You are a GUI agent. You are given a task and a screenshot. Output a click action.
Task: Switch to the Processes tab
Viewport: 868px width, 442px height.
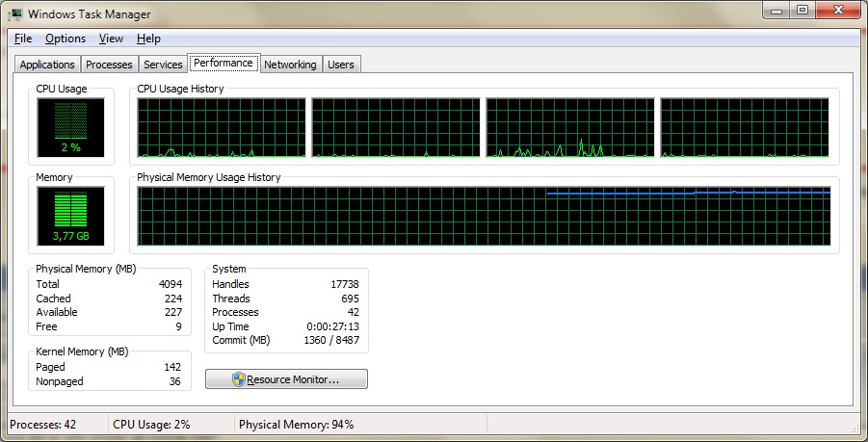click(109, 65)
